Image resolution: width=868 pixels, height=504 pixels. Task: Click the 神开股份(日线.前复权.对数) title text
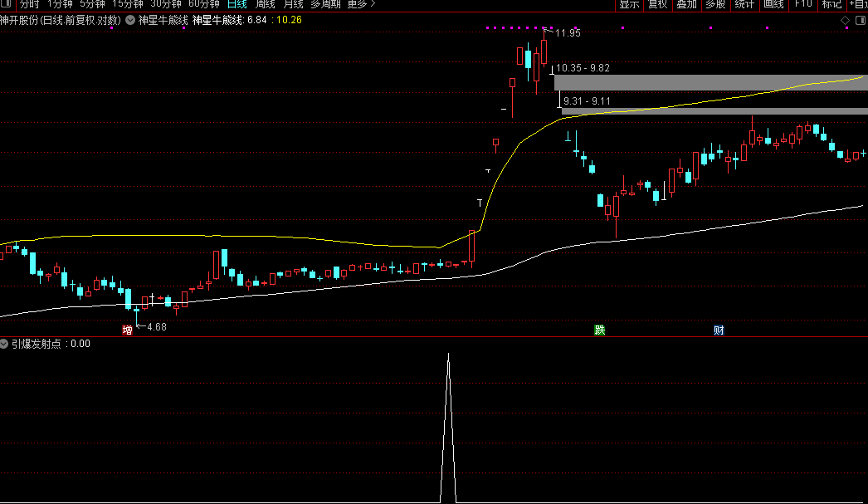[x=61, y=21]
